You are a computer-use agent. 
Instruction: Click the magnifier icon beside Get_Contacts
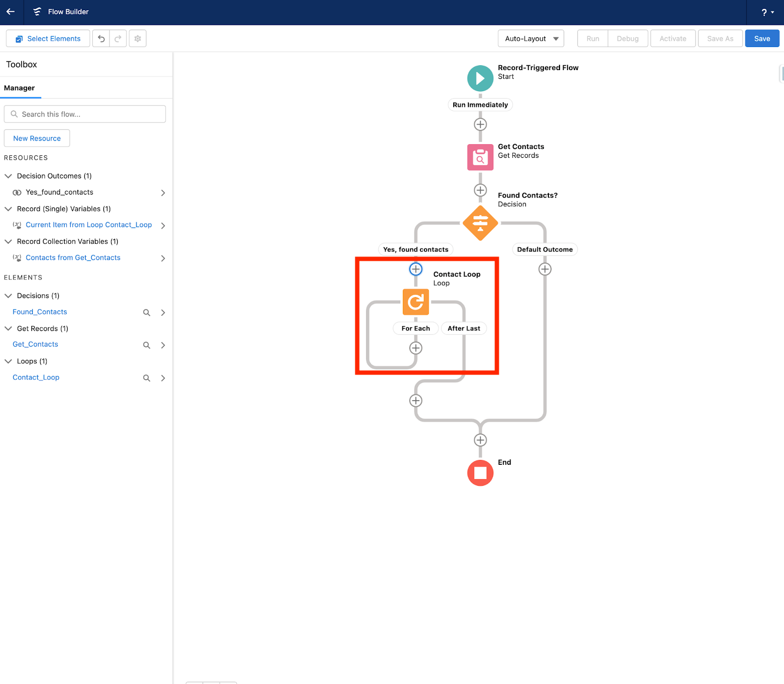coord(146,345)
